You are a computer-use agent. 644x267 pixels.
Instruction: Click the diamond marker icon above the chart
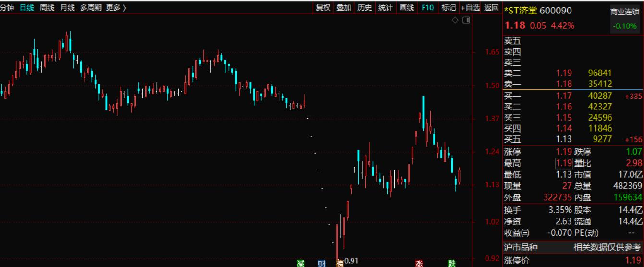click(x=456, y=20)
